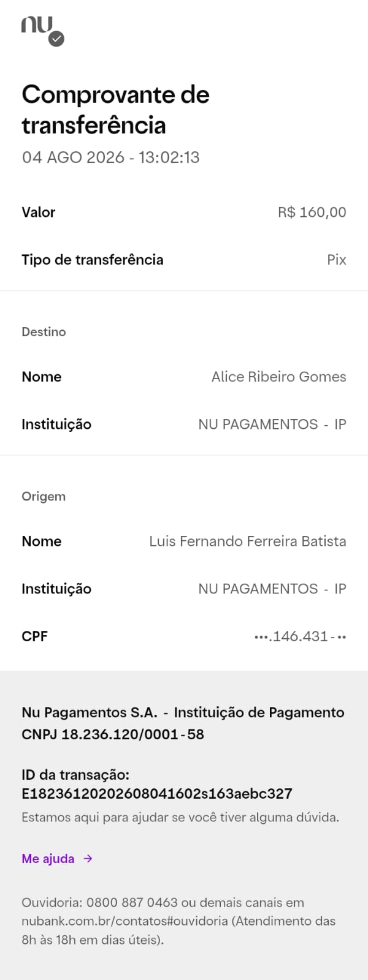Click the Origem section header
The width and height of the screenshot is (368, 980).
[x=44, y=497]
